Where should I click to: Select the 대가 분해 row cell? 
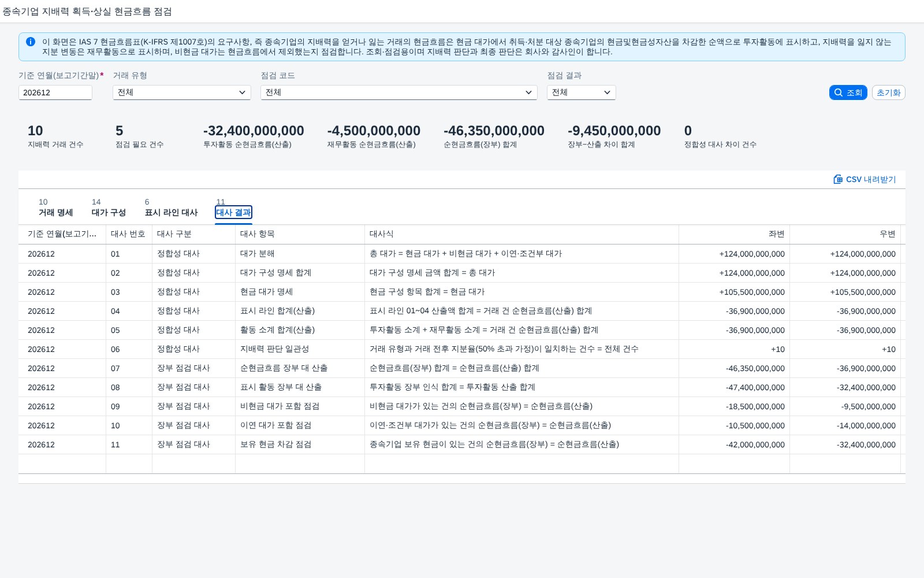pyautogui.click(x=300, y=254)
